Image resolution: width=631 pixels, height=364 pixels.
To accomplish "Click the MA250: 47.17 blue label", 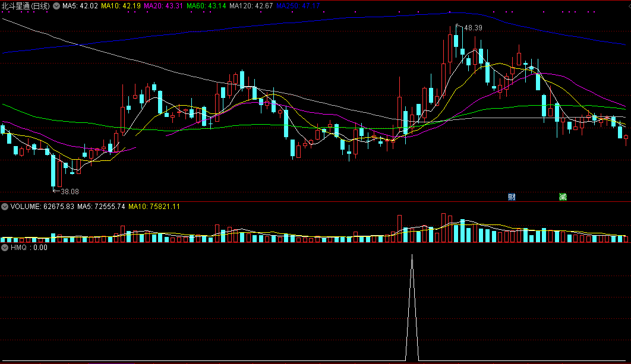I will click(298, 6).
